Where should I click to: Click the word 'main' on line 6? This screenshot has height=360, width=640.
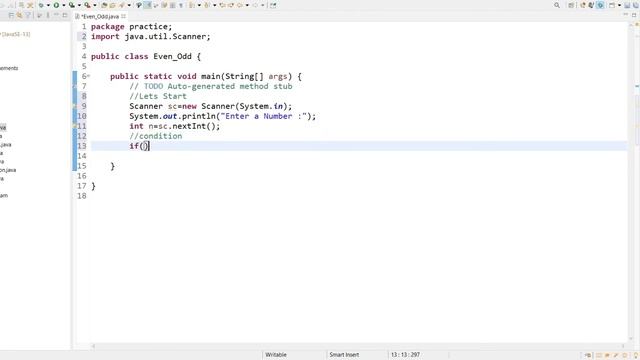tap(211, 76)
